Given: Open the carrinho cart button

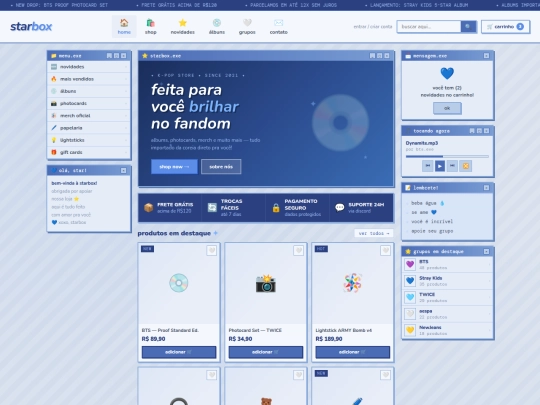Looking at the screenshot, I should (505, 27).
